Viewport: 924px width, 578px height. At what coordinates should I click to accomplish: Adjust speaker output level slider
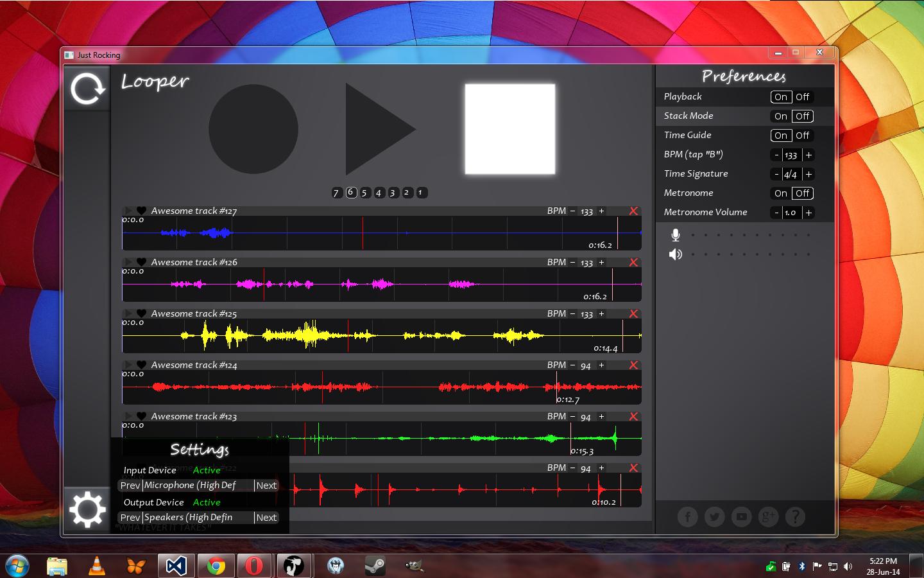pyautogui.click(x=751, y=254)
